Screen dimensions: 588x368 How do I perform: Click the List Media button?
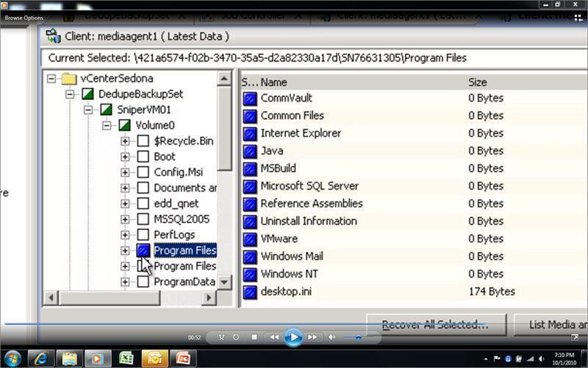(551, 325)
